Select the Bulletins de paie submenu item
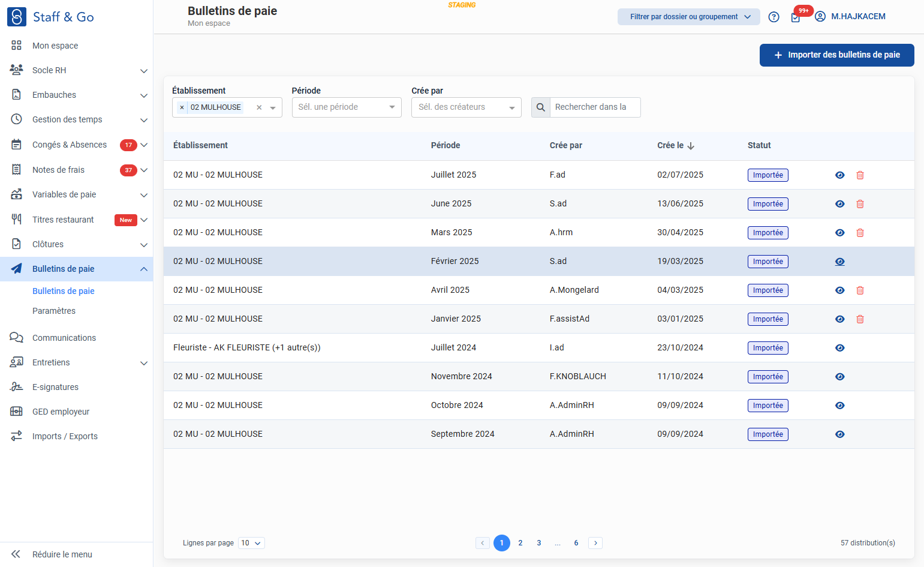 pyautogui.click(x=64, y=291)
